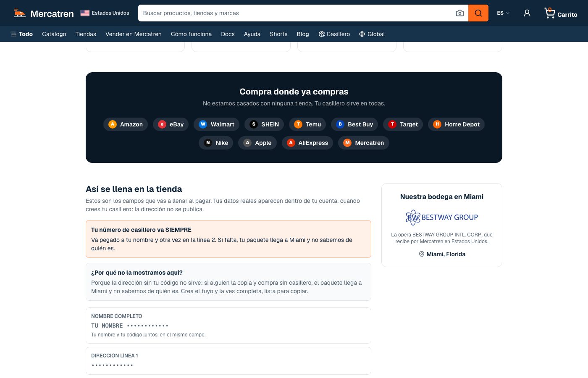This screenshot has height=378, width=588.
Task: Click 'Nuestra bodega en Miami' heading
Action: coord(442,197)
